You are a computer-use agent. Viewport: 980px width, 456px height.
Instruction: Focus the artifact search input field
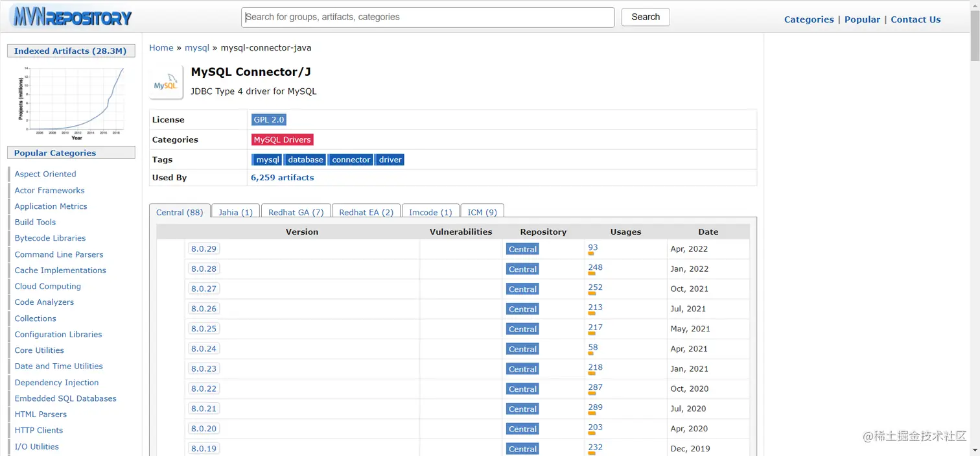point(428,18)
